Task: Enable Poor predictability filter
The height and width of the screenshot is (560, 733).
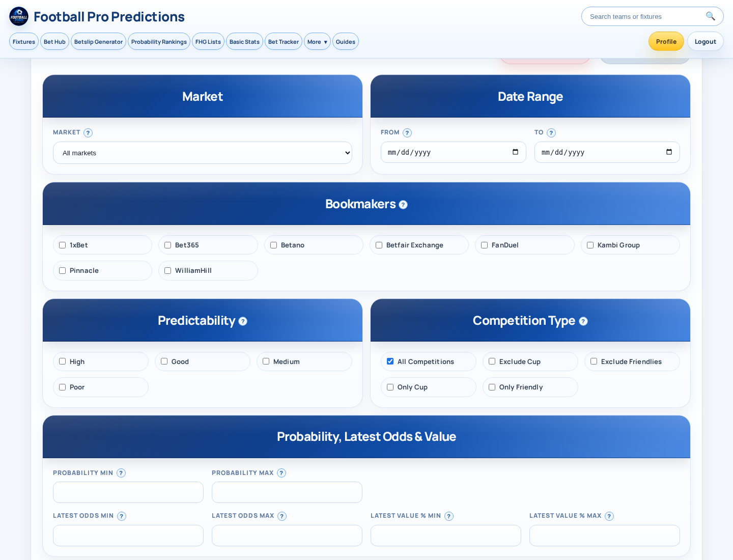Action: coord(63,387)
